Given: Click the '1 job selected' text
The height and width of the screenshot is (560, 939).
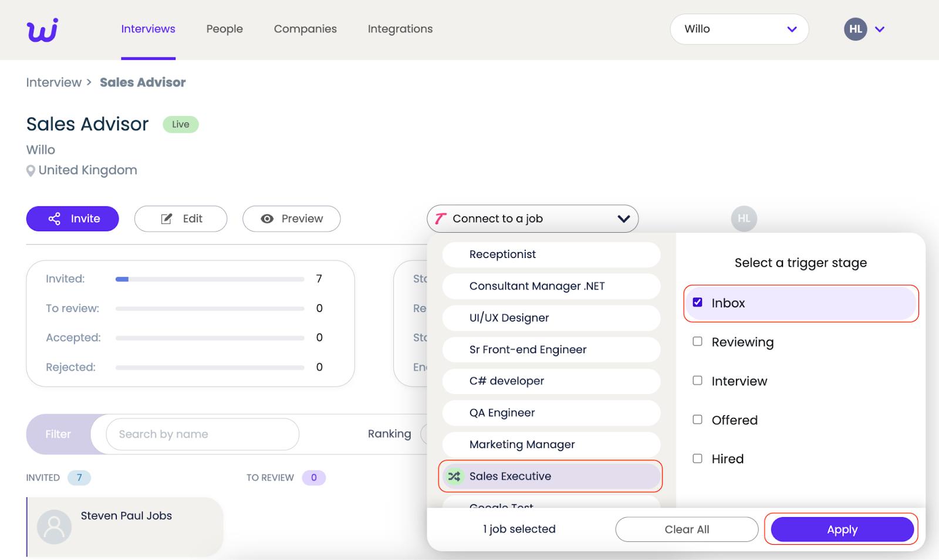Looking at the screenshot, I should (x=519, y=529).
